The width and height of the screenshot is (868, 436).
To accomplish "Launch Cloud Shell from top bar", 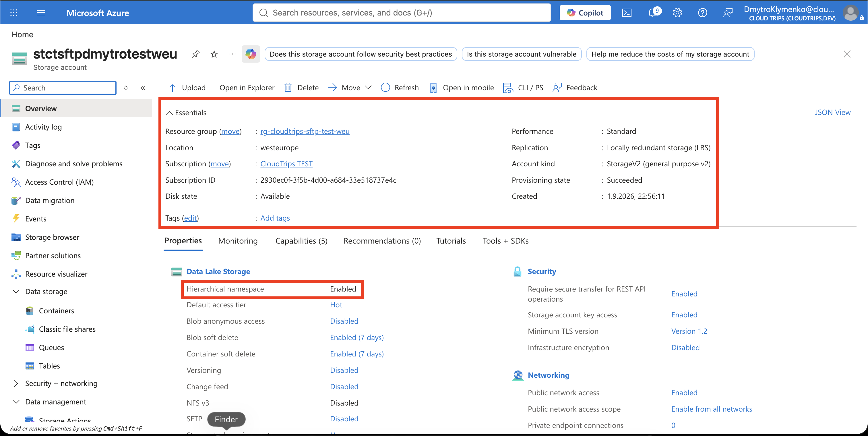I will coord(626,13).
